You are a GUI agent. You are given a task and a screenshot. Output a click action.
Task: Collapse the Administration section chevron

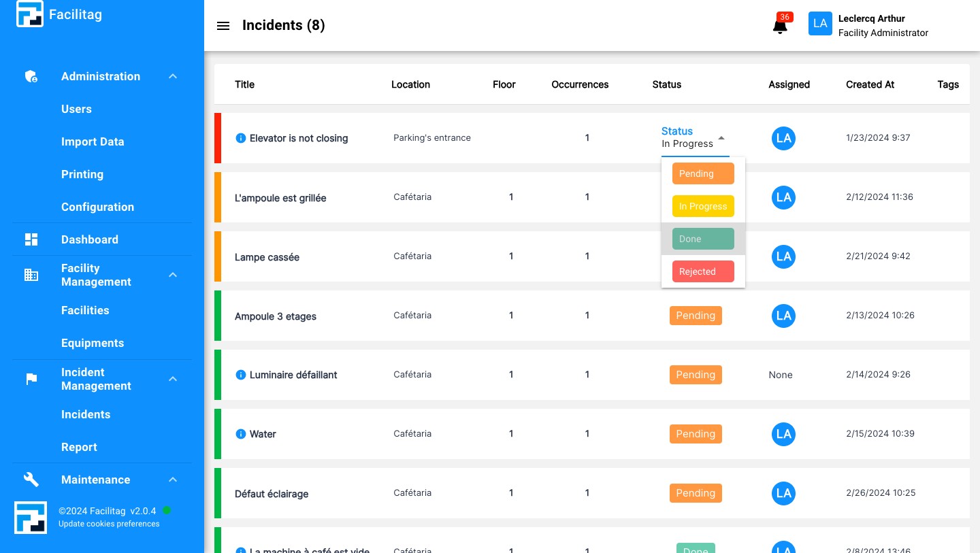point(173,76)
